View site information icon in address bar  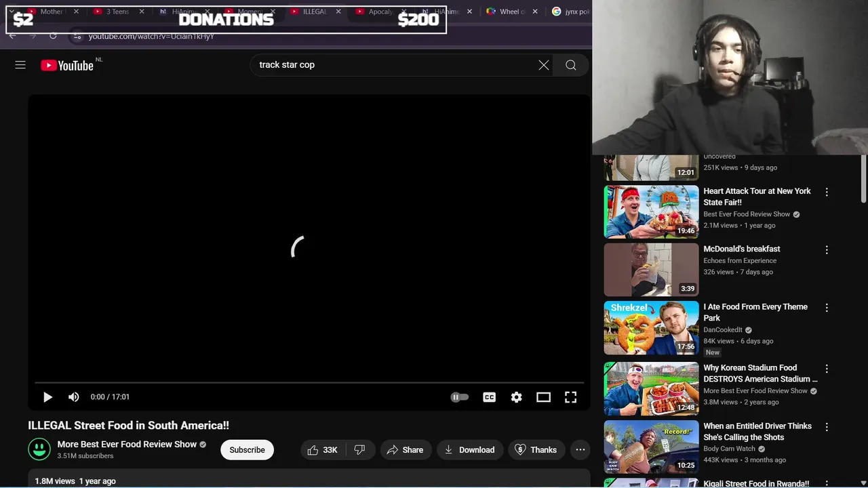click(77, 36)
